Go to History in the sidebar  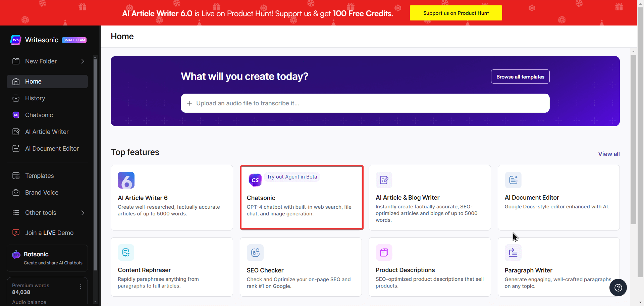click(x=35, y=98)
